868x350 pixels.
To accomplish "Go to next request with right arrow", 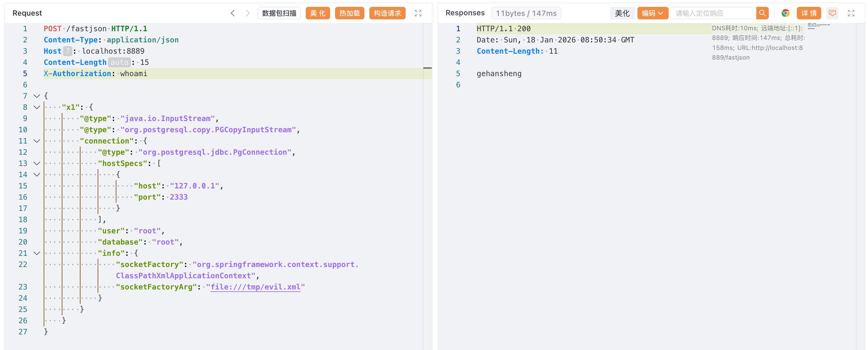I will 248,13.
